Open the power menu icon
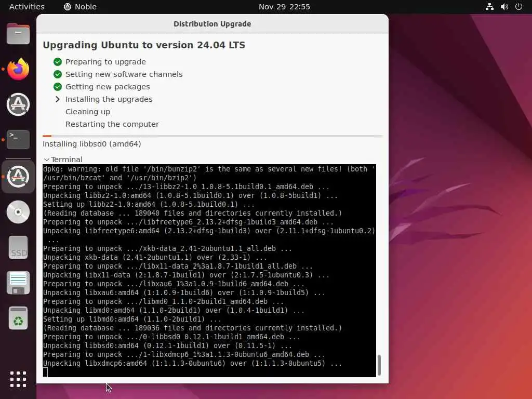Screen dimensions: 532x399 point(518,7)
